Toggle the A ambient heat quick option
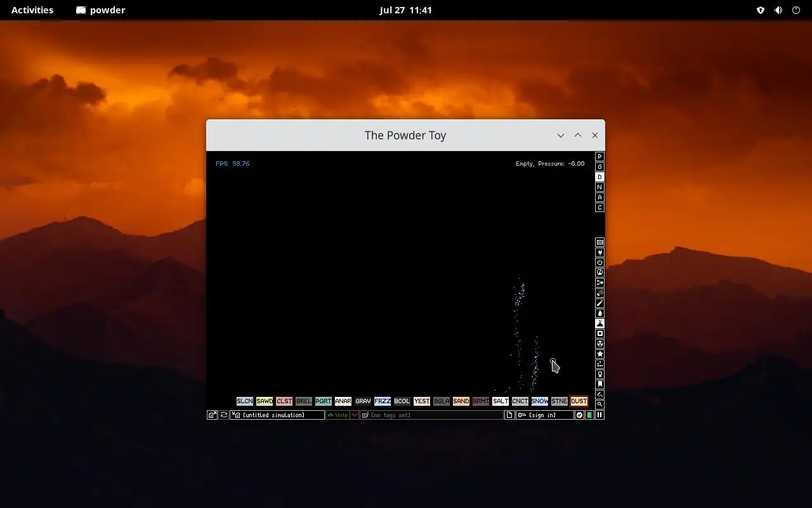 point(599,197)
